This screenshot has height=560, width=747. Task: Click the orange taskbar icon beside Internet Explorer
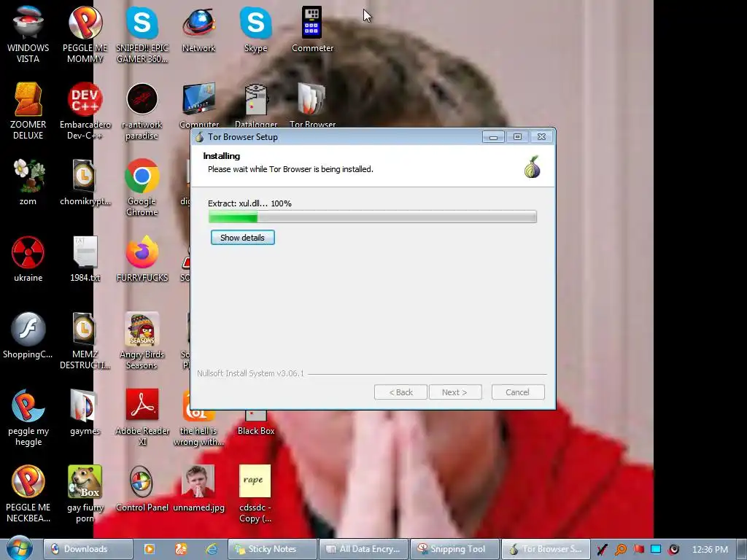tap(181, 549)
